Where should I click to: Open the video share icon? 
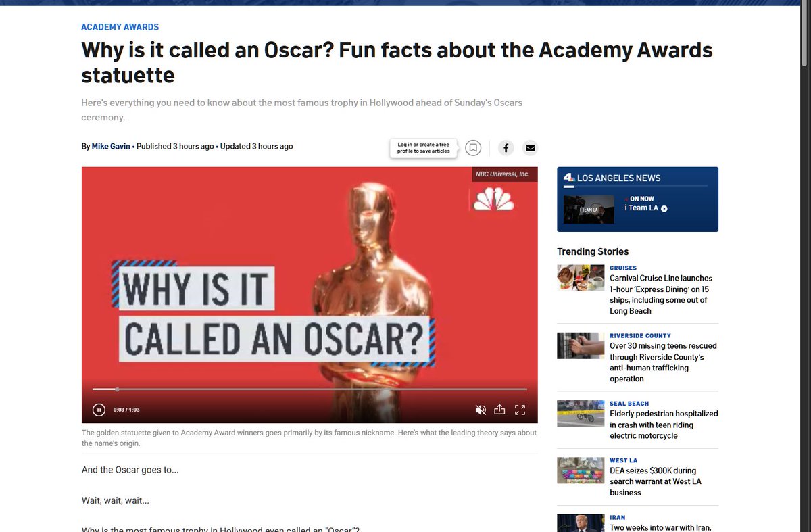pos(500,410)
